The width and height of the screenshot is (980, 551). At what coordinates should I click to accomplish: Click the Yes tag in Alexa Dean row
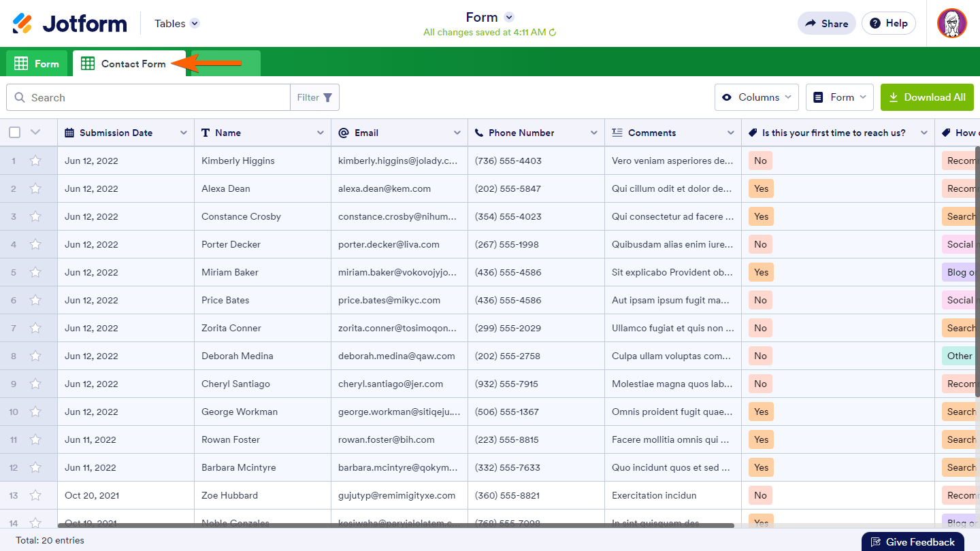761,189
